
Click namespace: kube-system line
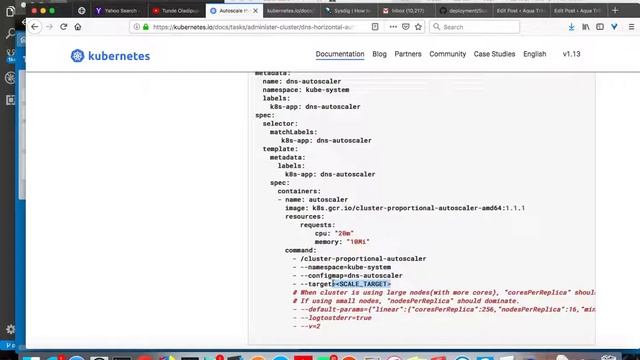(306, 90)
